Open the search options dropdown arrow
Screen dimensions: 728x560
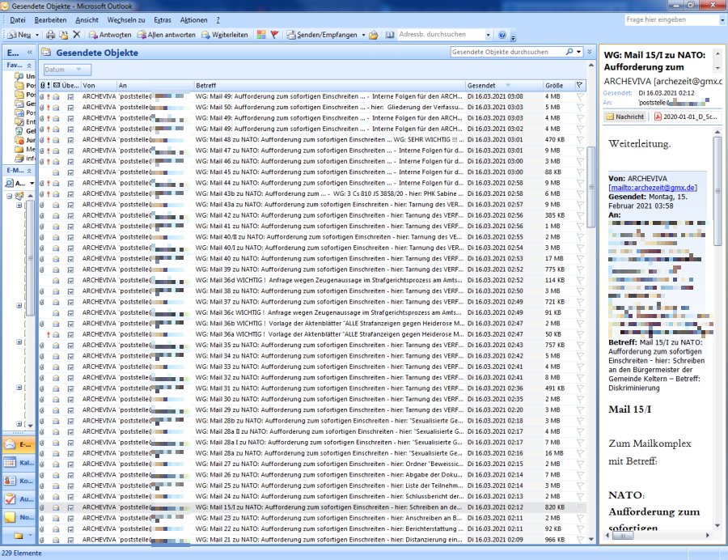(579, 52)
